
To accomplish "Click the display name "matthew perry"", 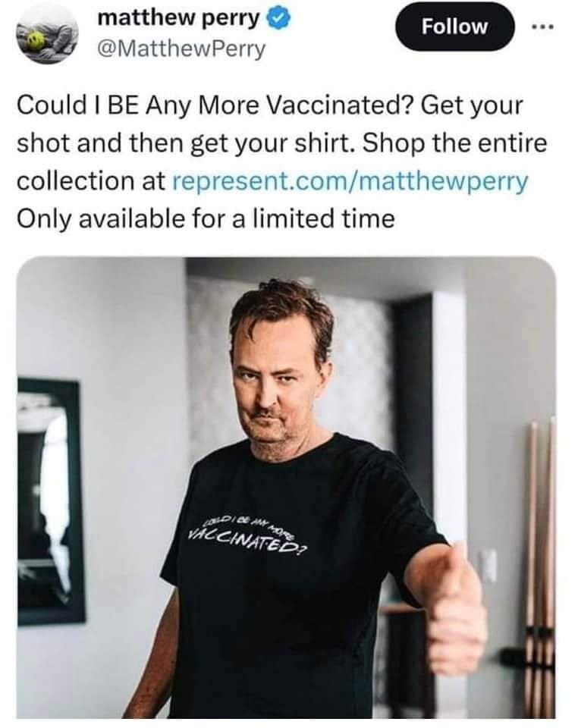I will tap(179, 18).
